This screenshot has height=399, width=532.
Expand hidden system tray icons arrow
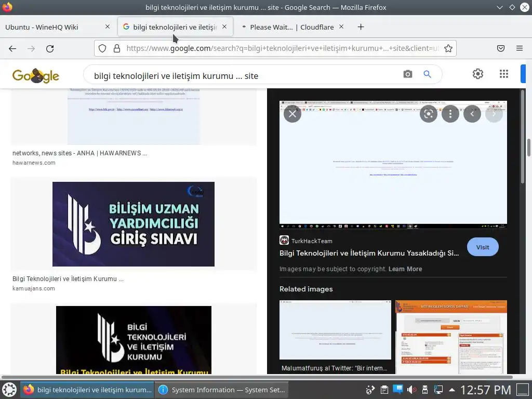click(x=452, y=390)
